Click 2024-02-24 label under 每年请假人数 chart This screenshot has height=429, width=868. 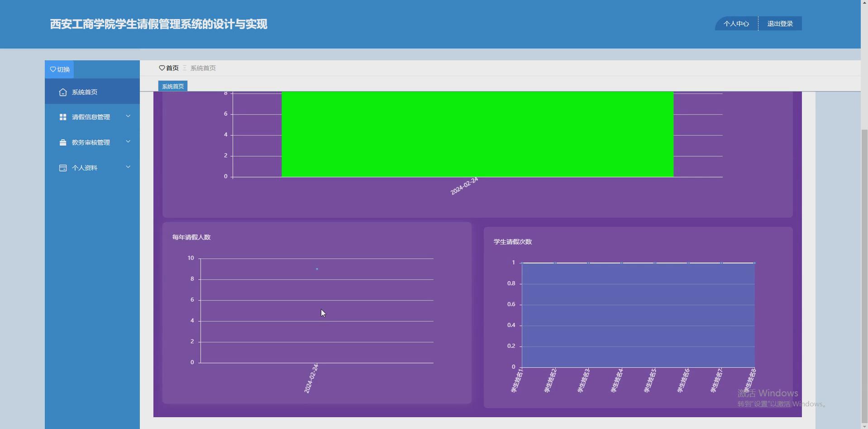coord(311,378)
